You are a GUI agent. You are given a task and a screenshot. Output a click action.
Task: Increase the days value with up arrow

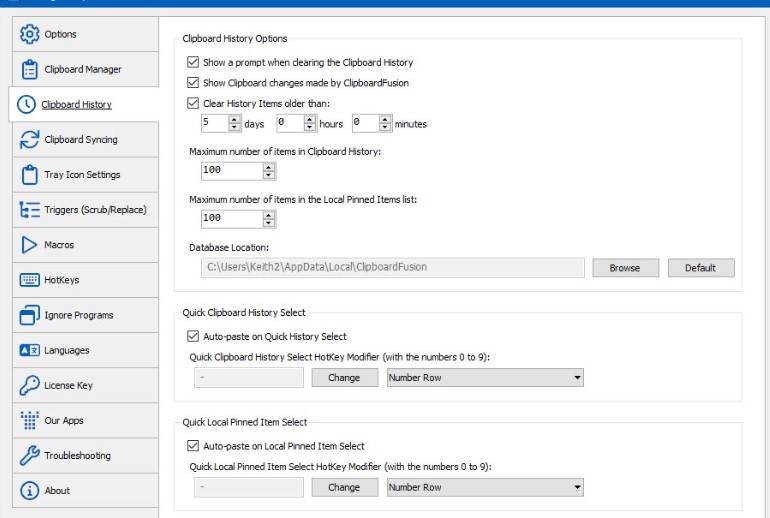click(235, 119)
